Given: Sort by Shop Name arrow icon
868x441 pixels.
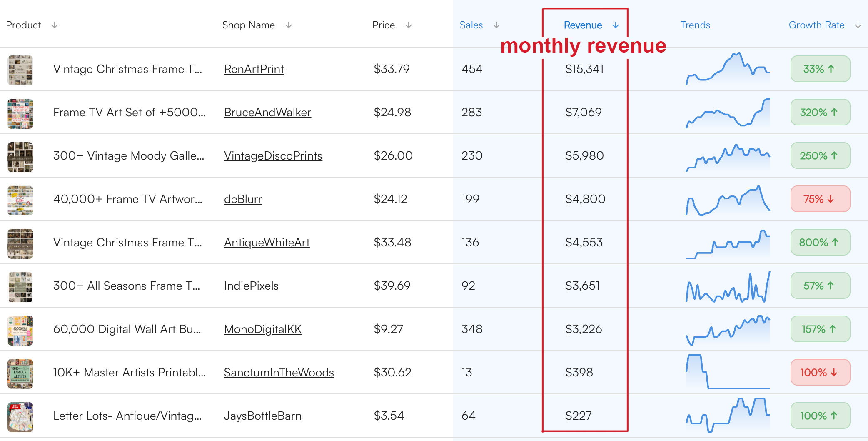Looking at the screenshot, I should 289,25.
